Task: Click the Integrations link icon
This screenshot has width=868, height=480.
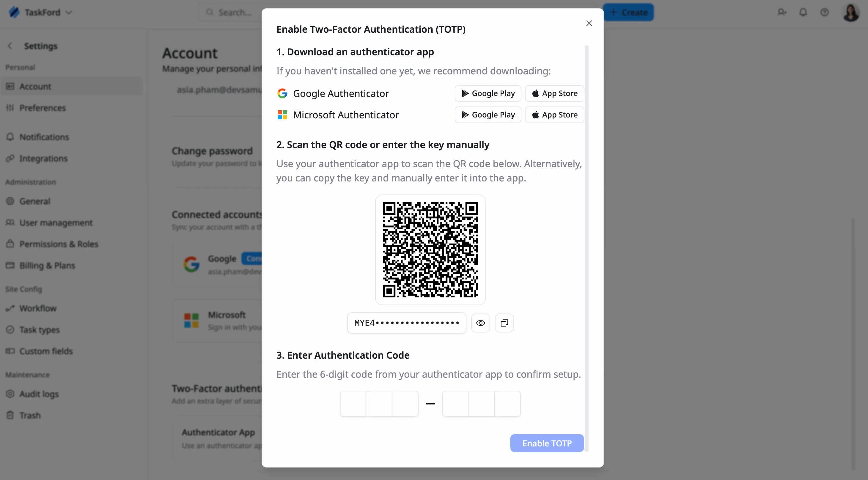Action: pos(10,158)
